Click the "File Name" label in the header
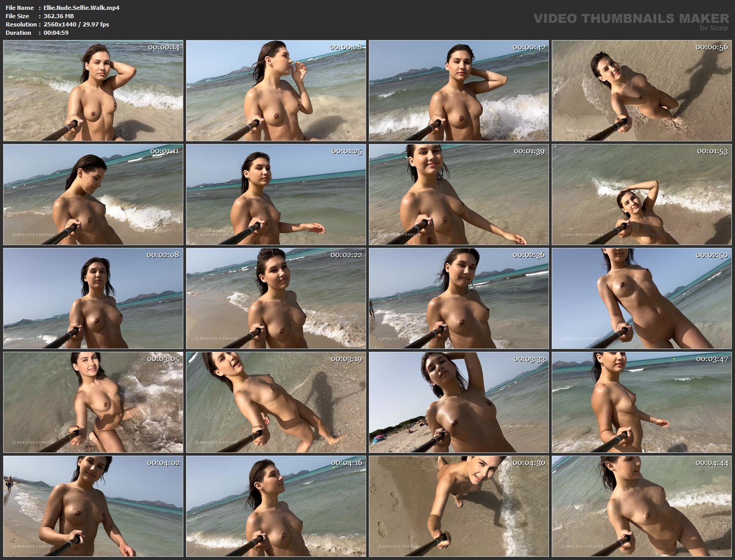735x560 pixels. [20, 8]
